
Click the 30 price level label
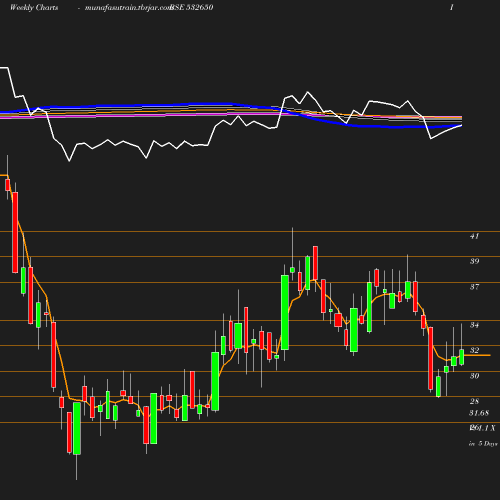pyautogui.click(x=474, y=376)
